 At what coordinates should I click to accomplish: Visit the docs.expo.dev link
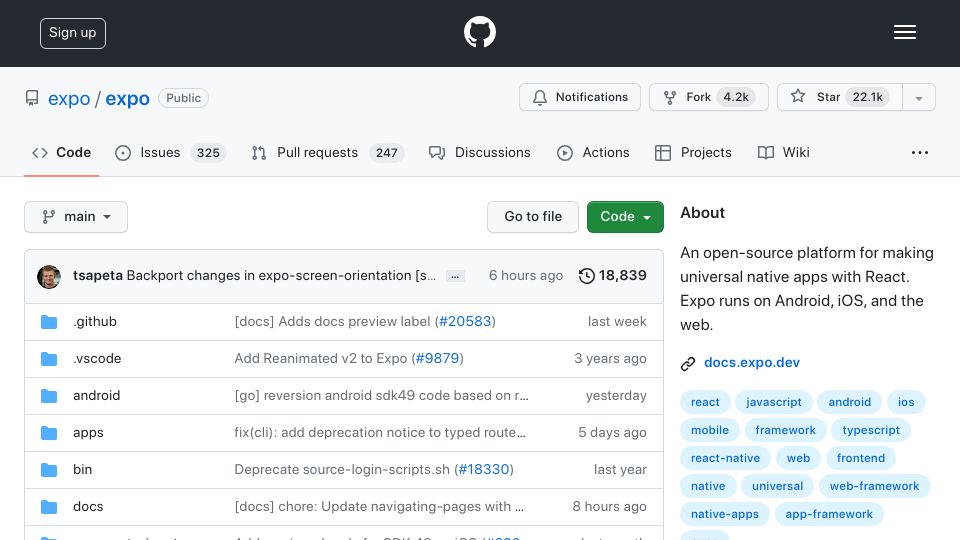click(752, 362)
